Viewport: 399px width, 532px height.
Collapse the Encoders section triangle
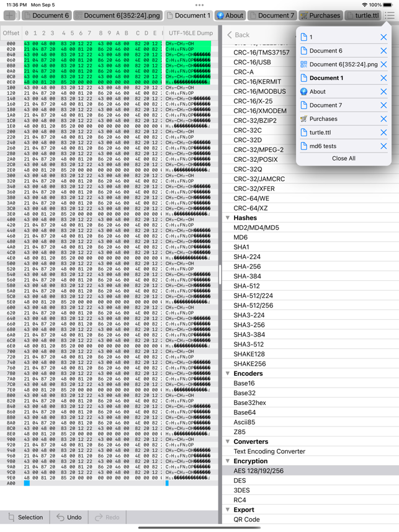(x=228, y=373)
